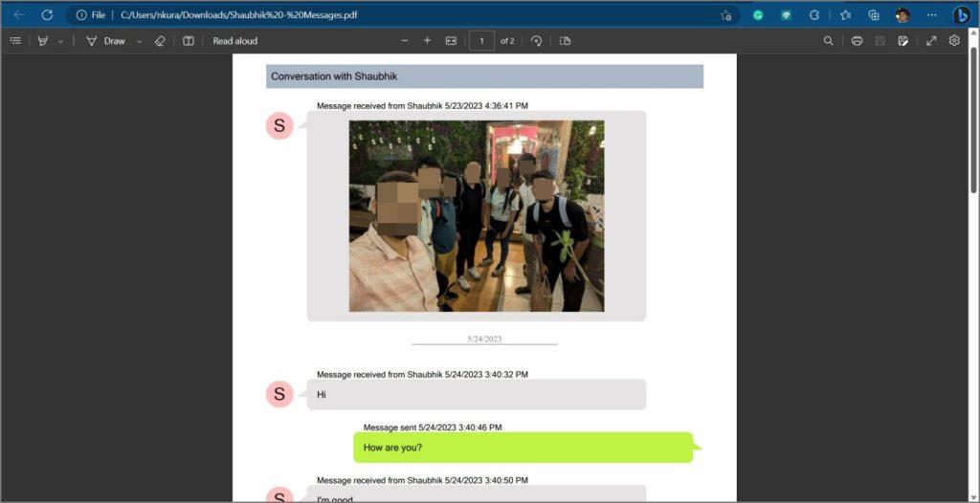This screenshot has height=503, width=980.
Task: Open the Favorites list
Action: [x=845, y=15]
